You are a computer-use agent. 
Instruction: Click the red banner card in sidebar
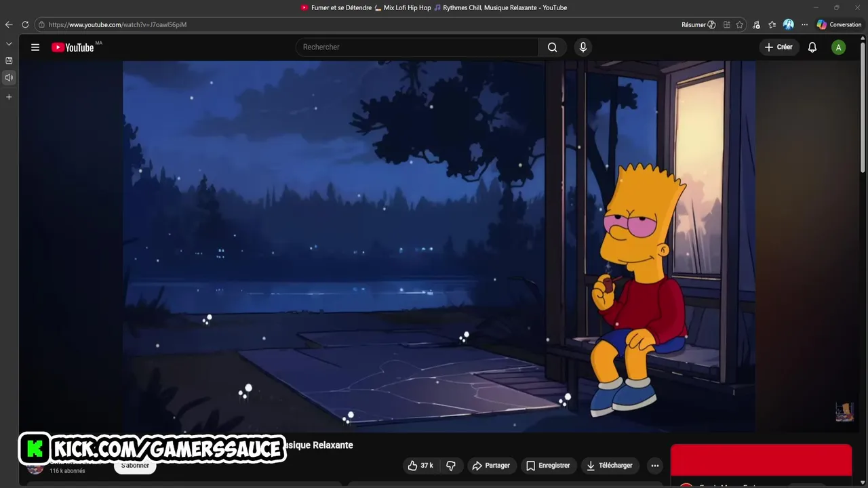click(x=761, y=461)
